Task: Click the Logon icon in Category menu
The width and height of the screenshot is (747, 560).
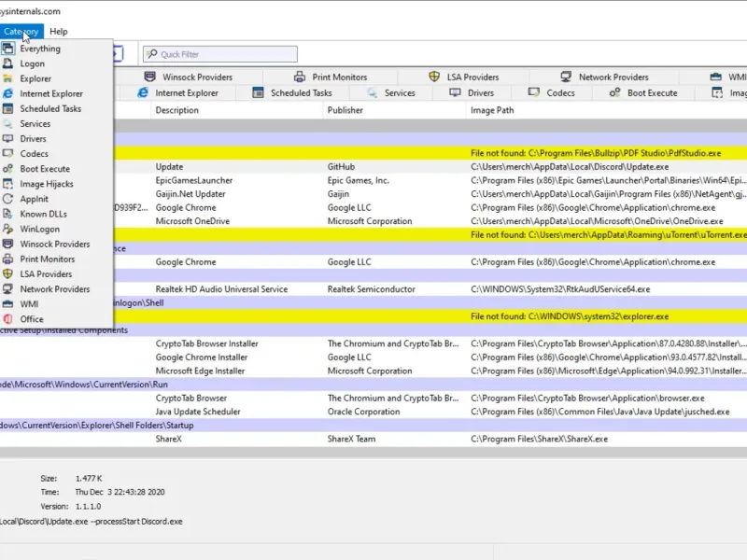Action: 8,63
